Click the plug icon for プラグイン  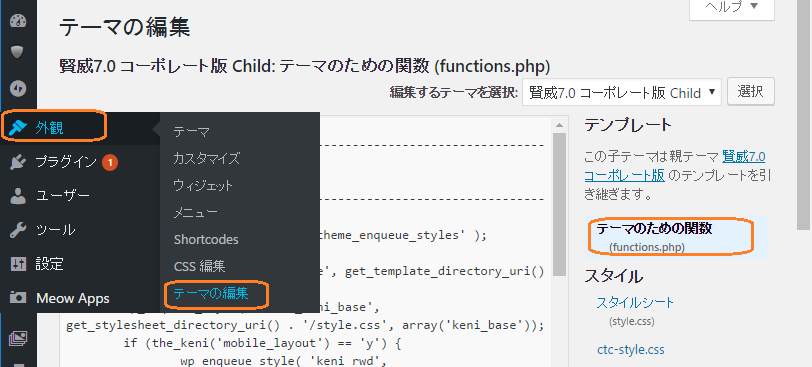point(18,162)
